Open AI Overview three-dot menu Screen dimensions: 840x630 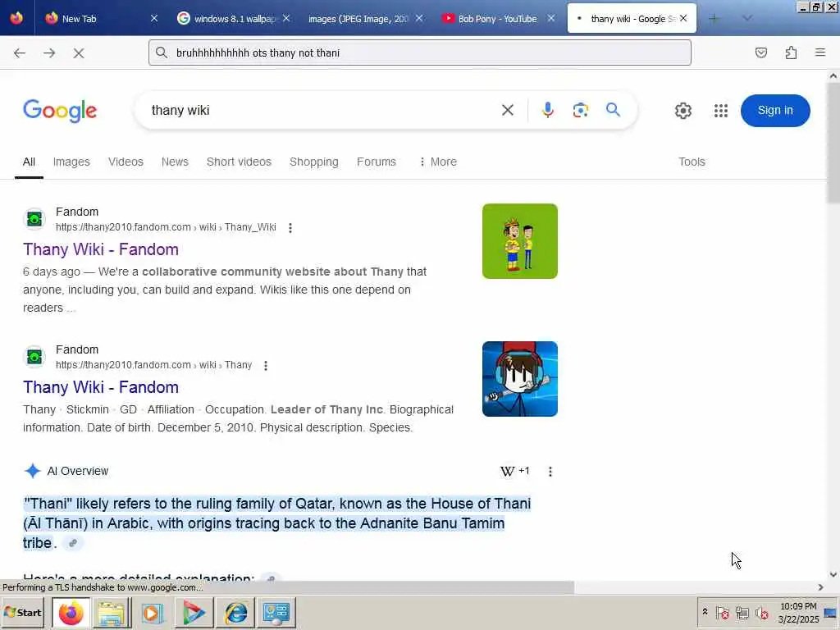(x=550, y=472)
